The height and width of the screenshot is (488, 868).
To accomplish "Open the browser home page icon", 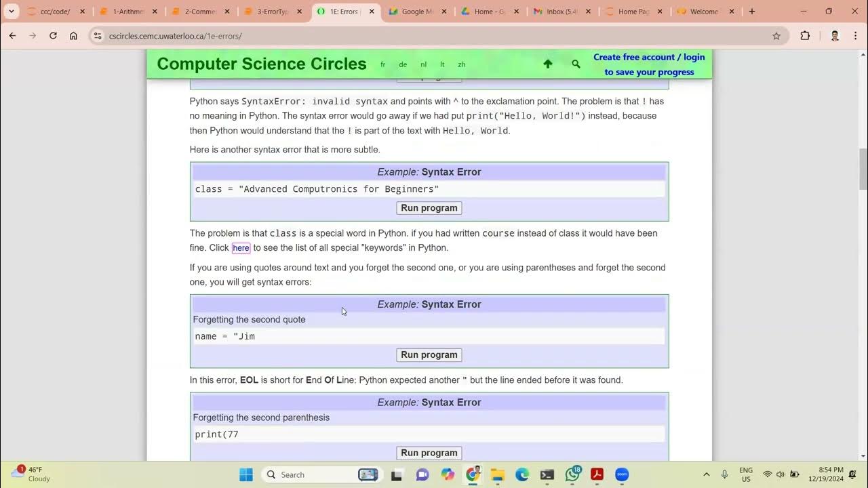I will [x=73, y=36].
